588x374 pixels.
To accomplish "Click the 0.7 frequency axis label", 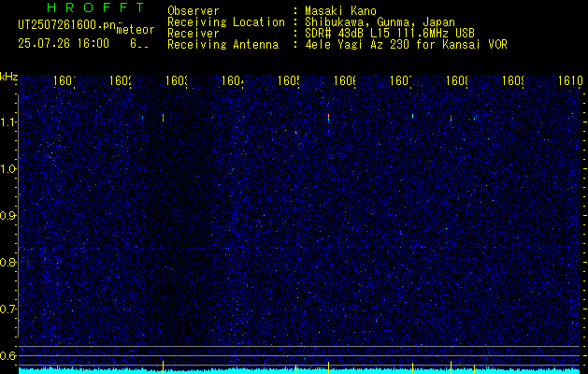I will pyautogui.click(x=7, y=309).
